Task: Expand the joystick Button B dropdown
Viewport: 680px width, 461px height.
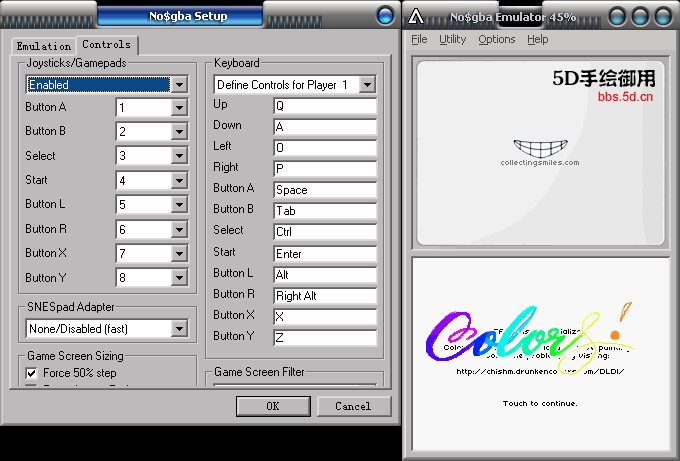Action: click(x=179, y=131)
